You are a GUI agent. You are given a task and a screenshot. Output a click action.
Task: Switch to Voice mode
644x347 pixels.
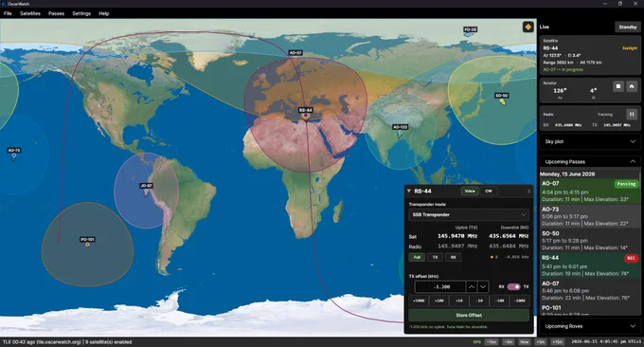click(470, 192)
